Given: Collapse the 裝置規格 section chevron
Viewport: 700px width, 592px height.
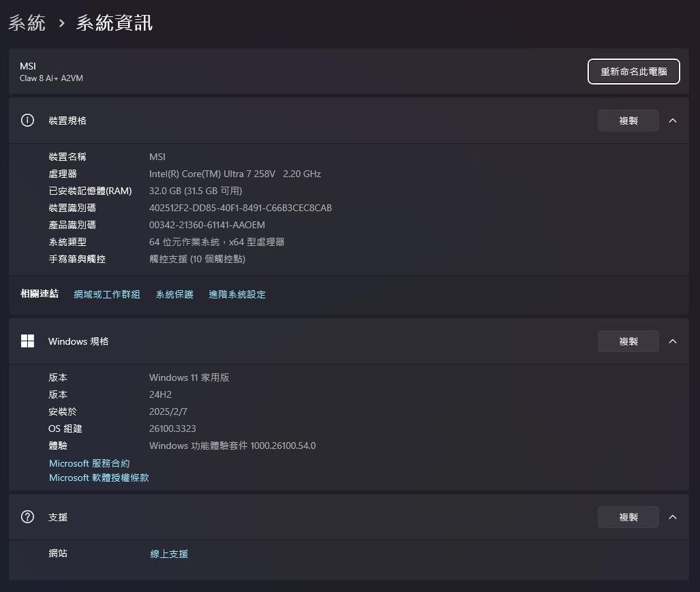Looking at the screenshot, I should pyautogui.click(x=673, y=121).
